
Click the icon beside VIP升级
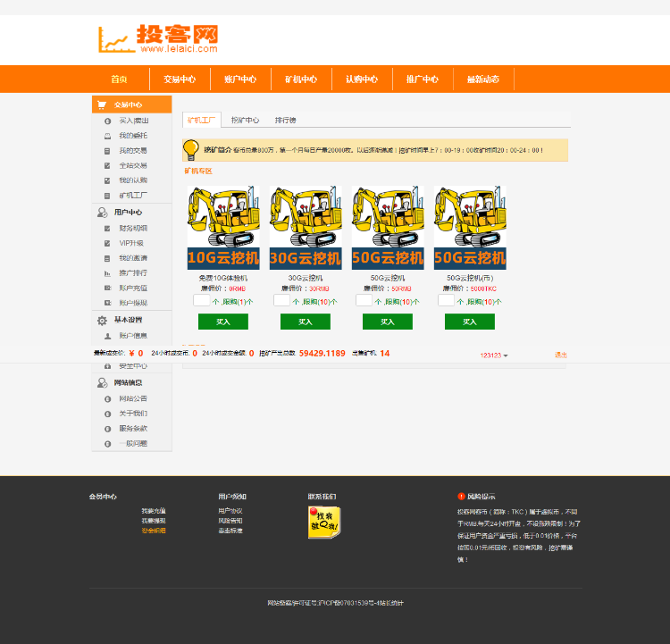click(108, 244)
